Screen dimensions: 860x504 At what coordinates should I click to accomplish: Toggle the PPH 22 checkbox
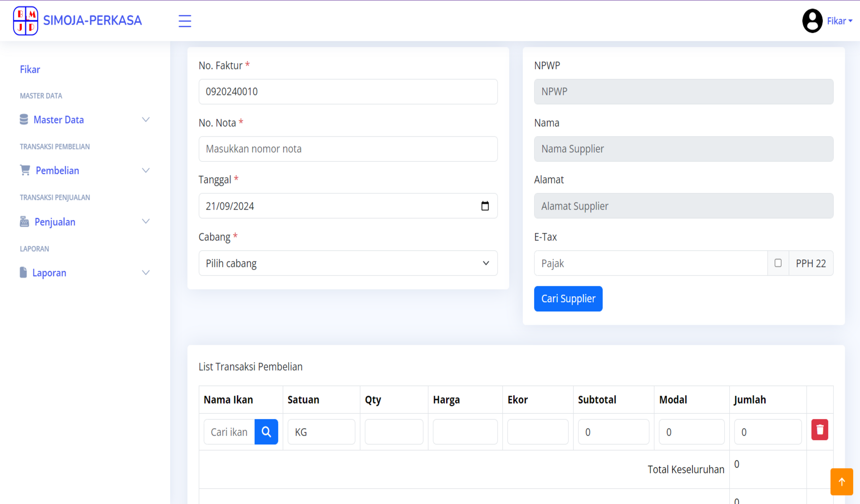778,263
